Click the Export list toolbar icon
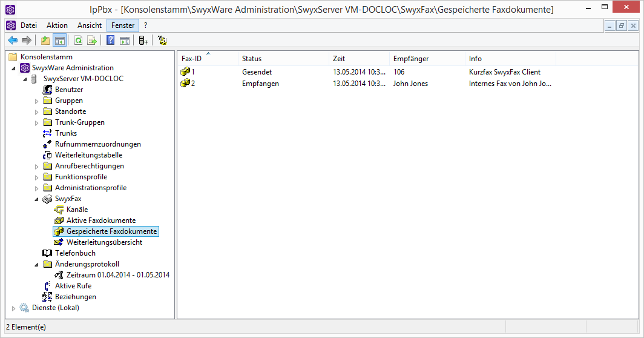 [x=92, y=41]
